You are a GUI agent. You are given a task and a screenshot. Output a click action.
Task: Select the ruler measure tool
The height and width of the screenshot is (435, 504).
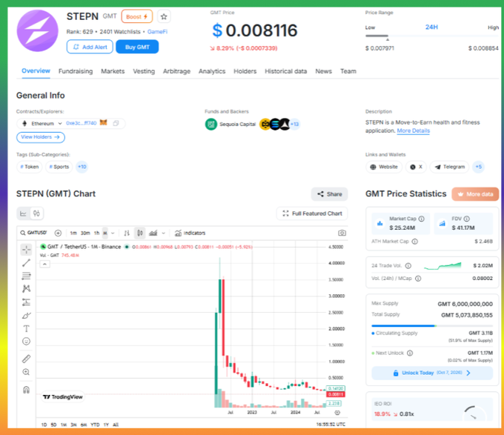[26, 359]
